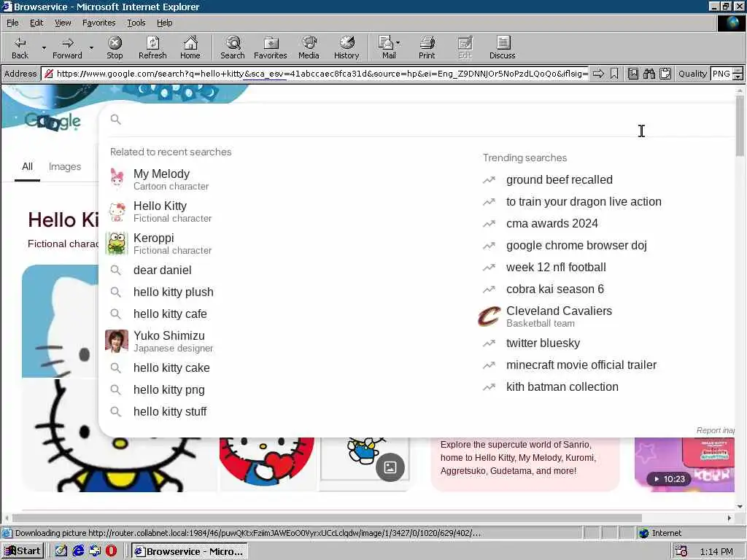The width and height of the screenshot is (747, 560).
Task: Click the address bar URL field
Action: tap(317, 74)
